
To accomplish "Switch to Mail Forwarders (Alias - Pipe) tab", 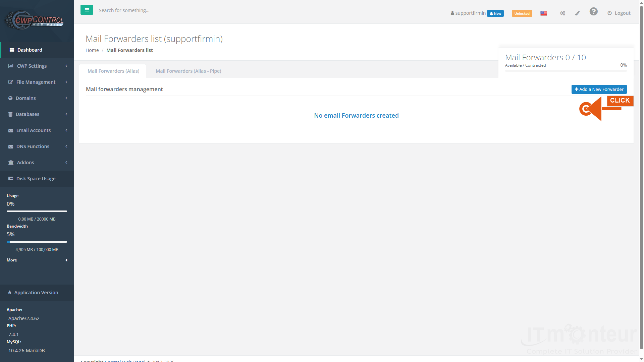I will pos(188,71).
